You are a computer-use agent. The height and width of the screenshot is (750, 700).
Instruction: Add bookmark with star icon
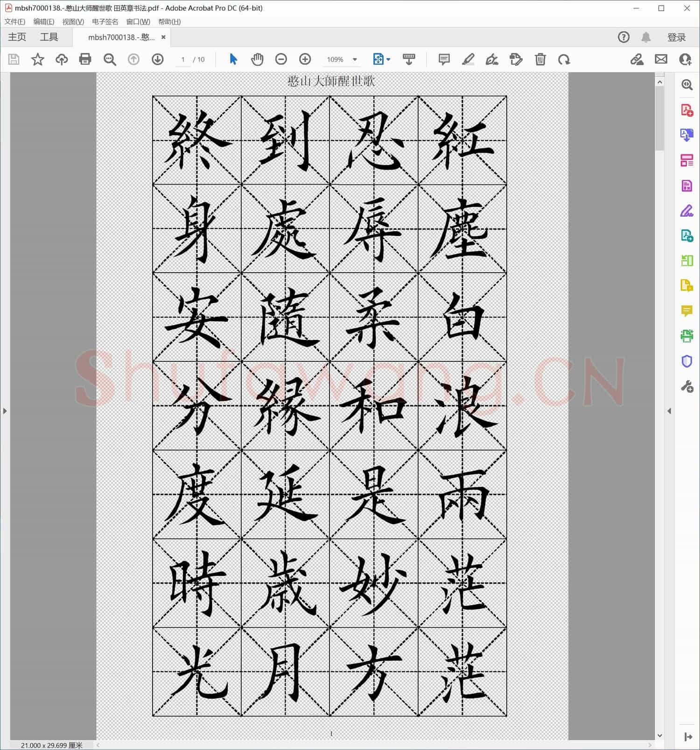point(37,59)
